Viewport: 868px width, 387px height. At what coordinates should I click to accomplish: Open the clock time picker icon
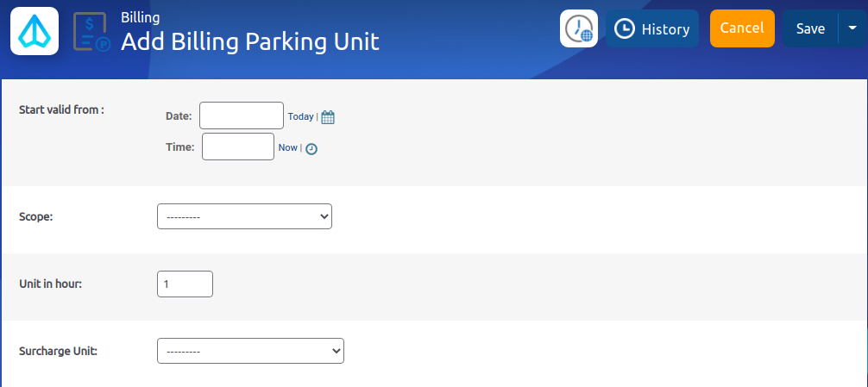pos(311,148)
